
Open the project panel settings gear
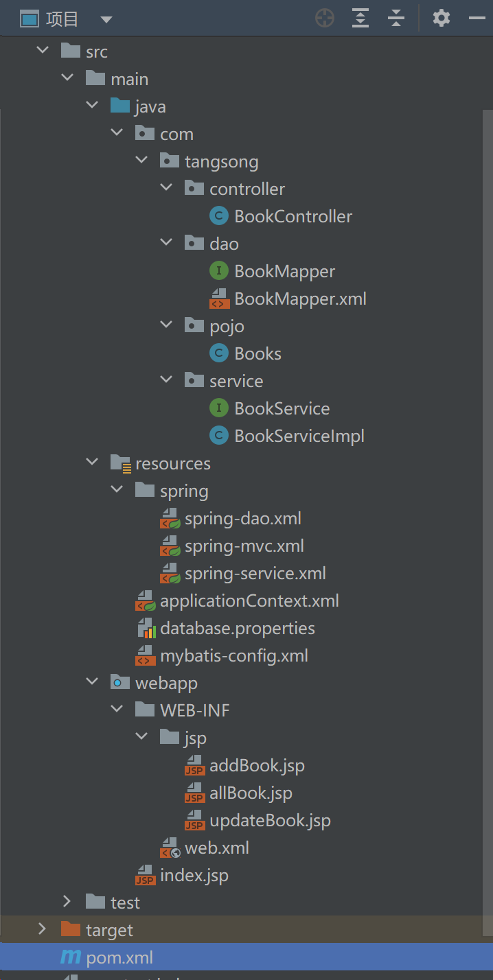pos(442,18)
